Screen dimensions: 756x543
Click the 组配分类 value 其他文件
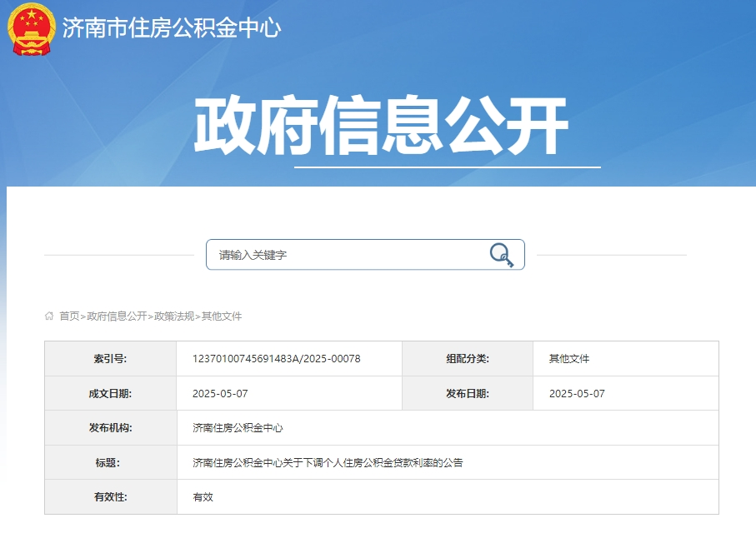(569, 358)
